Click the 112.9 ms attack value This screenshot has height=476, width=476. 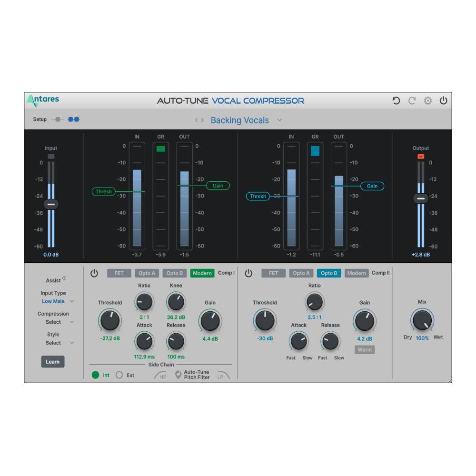[x=144, y=357]
